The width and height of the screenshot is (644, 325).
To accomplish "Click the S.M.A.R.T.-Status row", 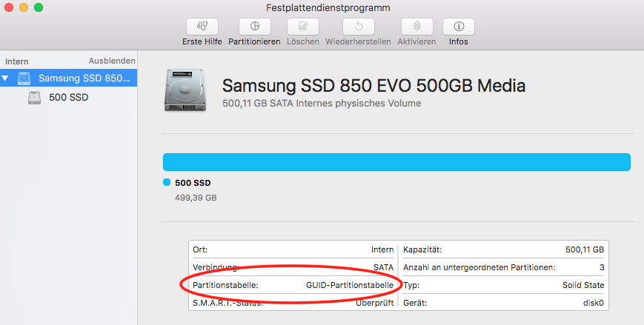I will 293,303.
